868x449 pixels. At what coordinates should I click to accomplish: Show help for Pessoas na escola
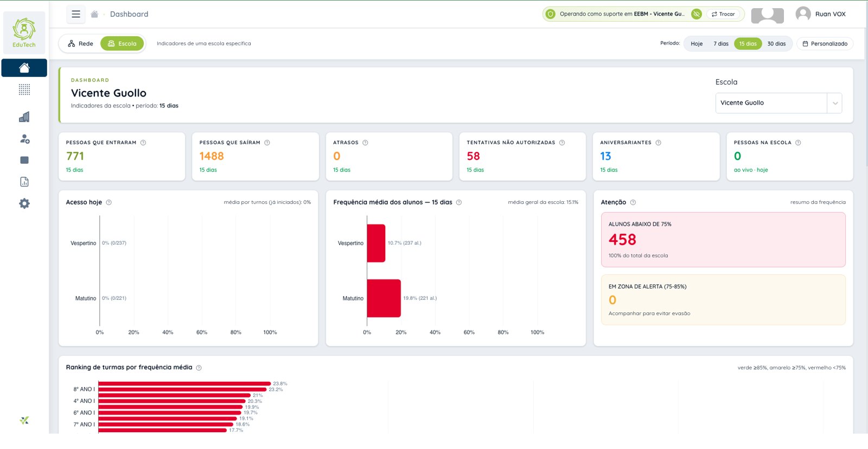point(798,143)
